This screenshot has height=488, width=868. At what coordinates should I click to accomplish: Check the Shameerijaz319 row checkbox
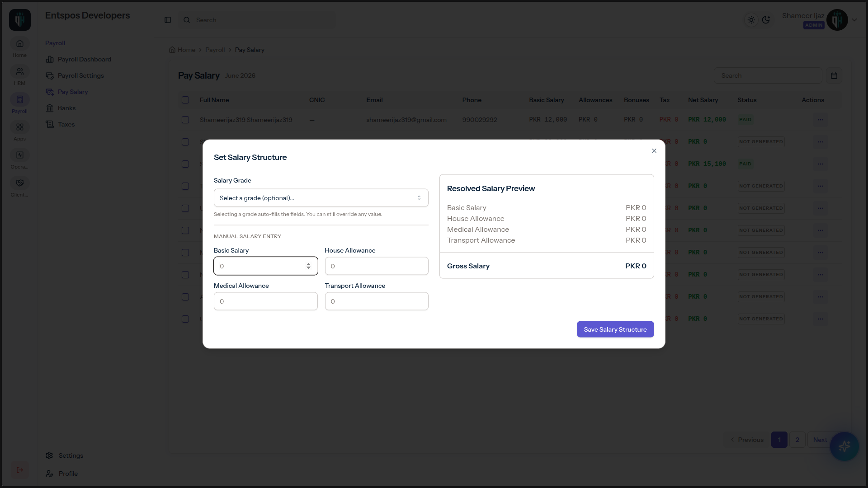[x=185, y=120]
